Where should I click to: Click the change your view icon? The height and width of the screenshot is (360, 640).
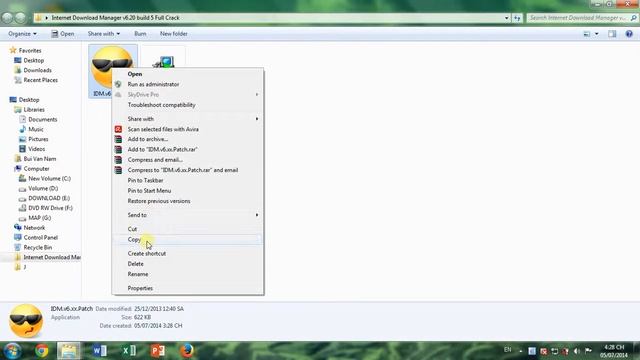(587, 34)
